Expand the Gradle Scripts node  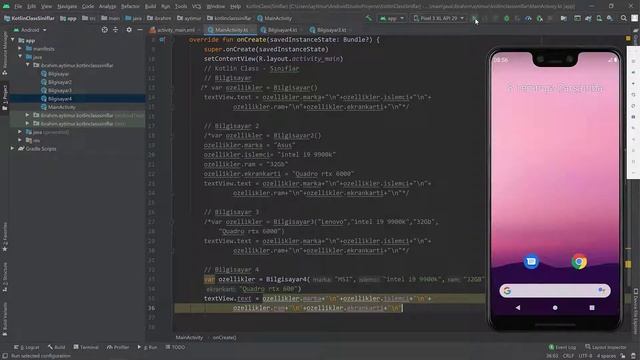13,149
